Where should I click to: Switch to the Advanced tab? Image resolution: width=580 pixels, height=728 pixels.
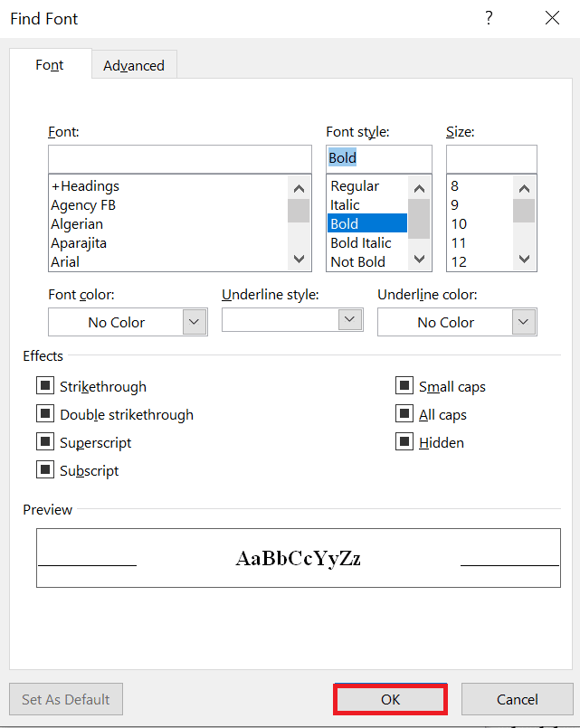pos(134,65)
